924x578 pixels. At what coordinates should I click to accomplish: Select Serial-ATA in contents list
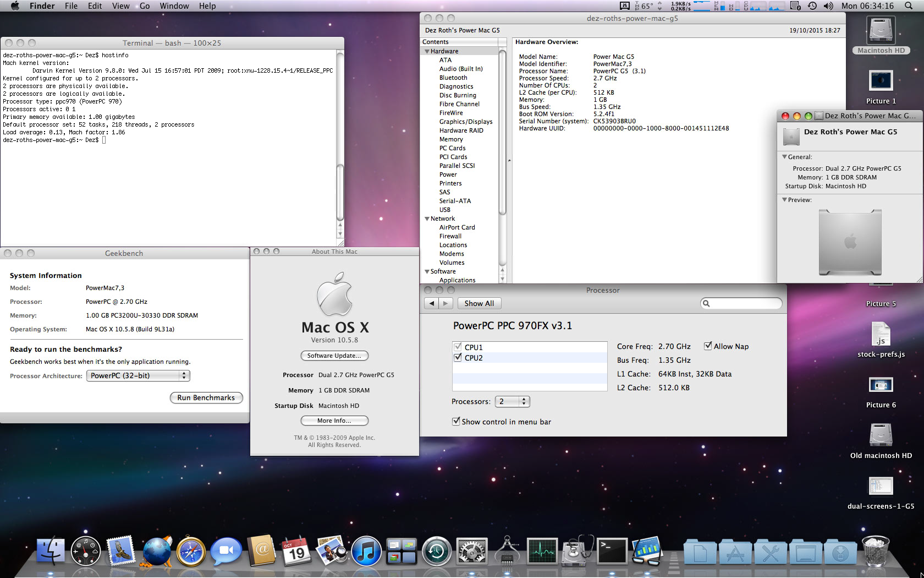pos(455,201)
